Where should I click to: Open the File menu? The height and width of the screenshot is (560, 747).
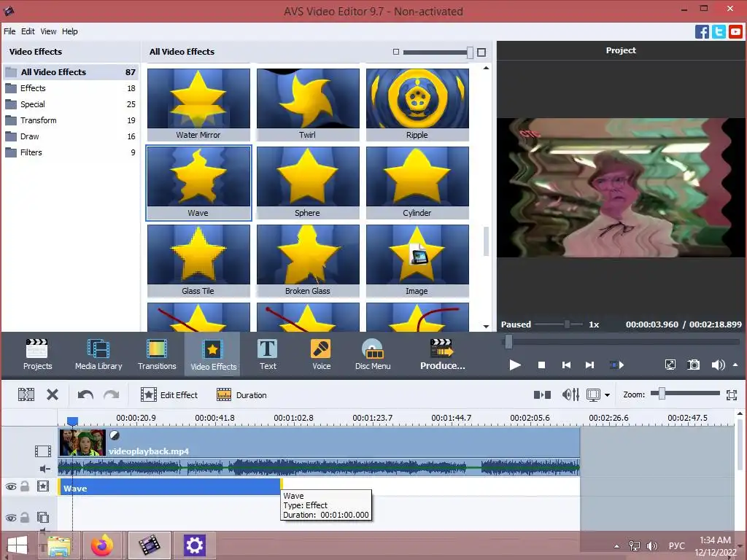(9, 31)
